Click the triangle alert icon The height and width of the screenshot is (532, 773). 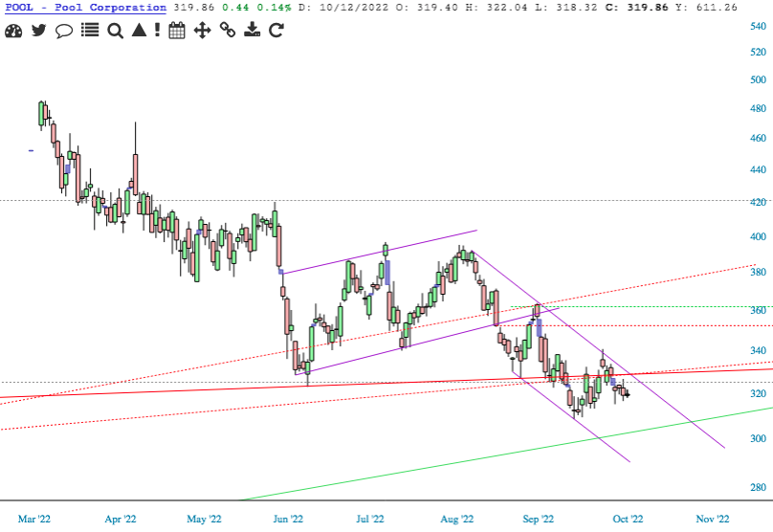140,30
